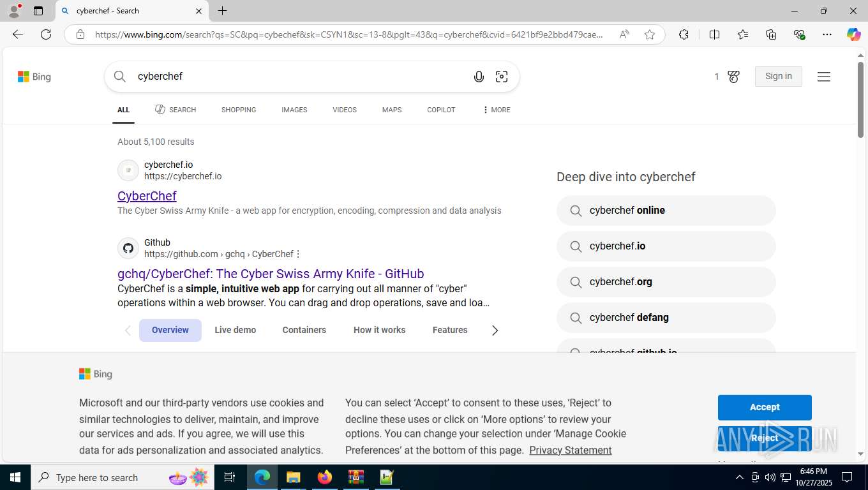This screenshot has width=868, height=490.
Task: Go to Bing home logo
Action: (34, 77)
